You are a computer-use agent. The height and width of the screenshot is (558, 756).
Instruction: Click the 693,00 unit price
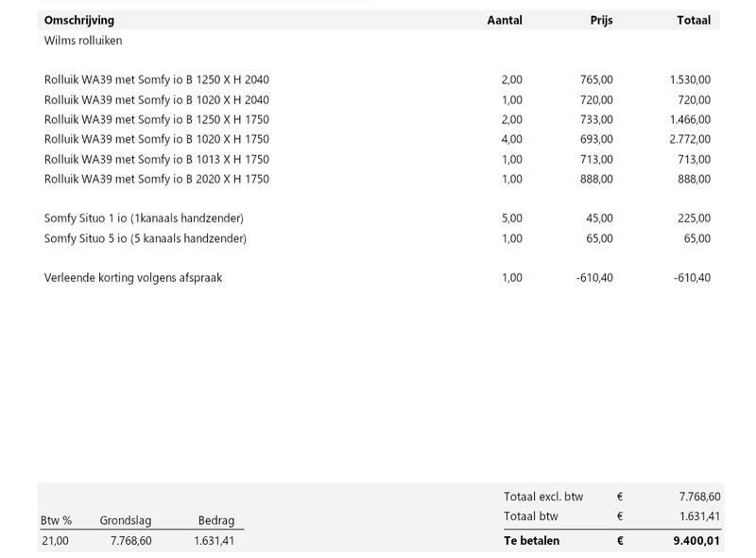tap(596, 140)
